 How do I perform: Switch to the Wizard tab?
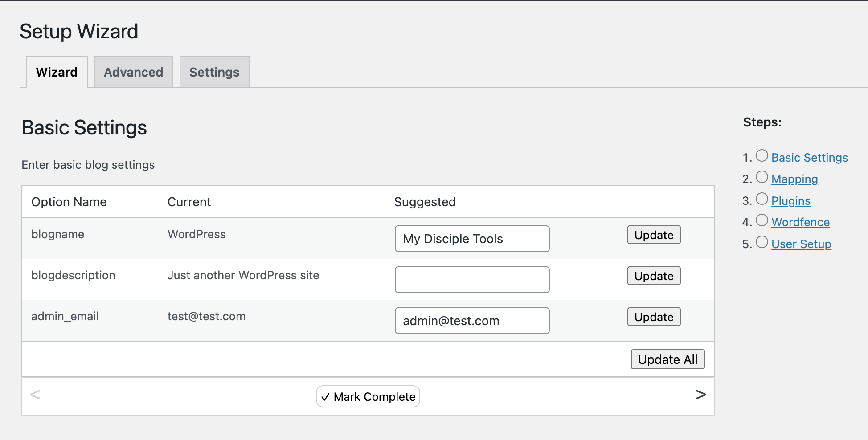tap(57, 72)
